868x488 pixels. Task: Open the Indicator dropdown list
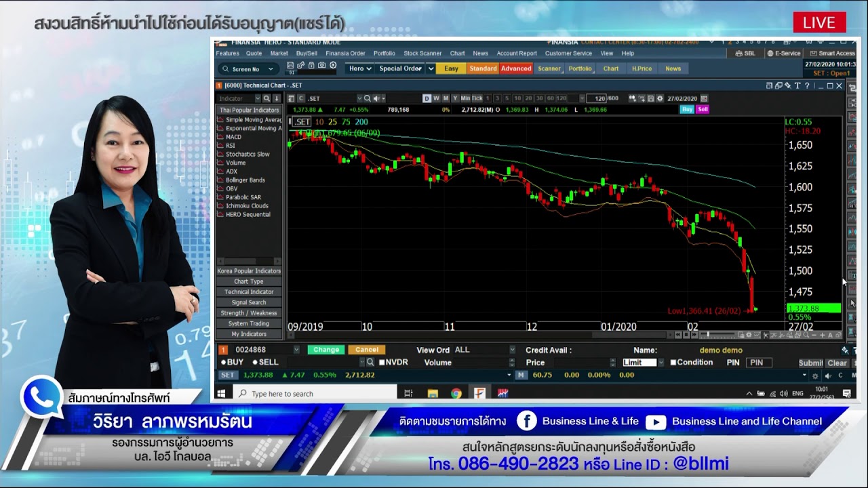pos(258,98)
